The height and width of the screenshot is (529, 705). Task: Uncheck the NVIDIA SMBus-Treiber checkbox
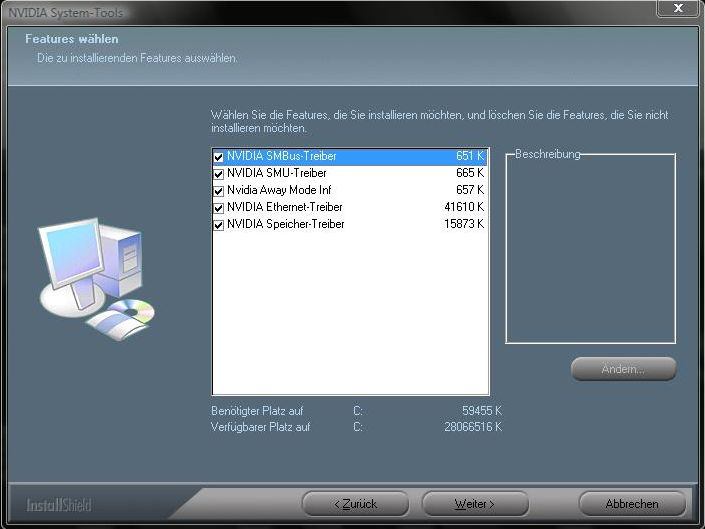[x=219, y=157]
